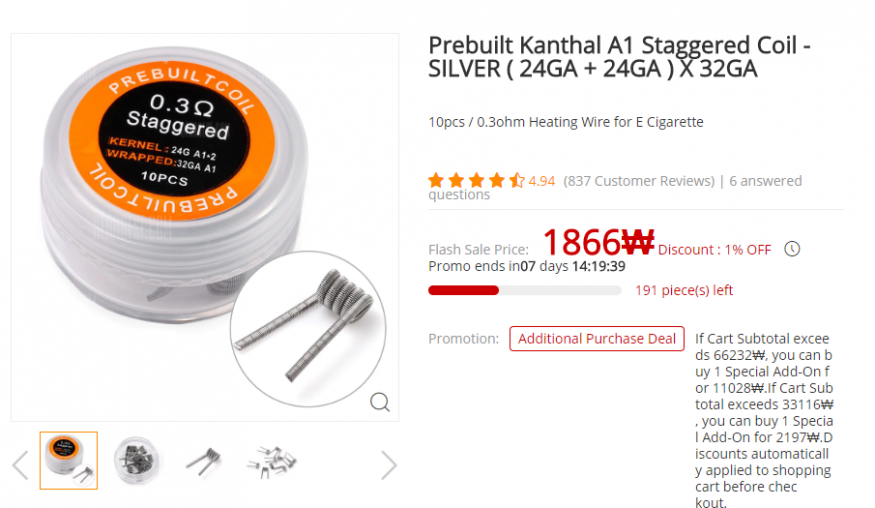
Task: Open the 6 answered questions link
Action: (x=615, y=188)
